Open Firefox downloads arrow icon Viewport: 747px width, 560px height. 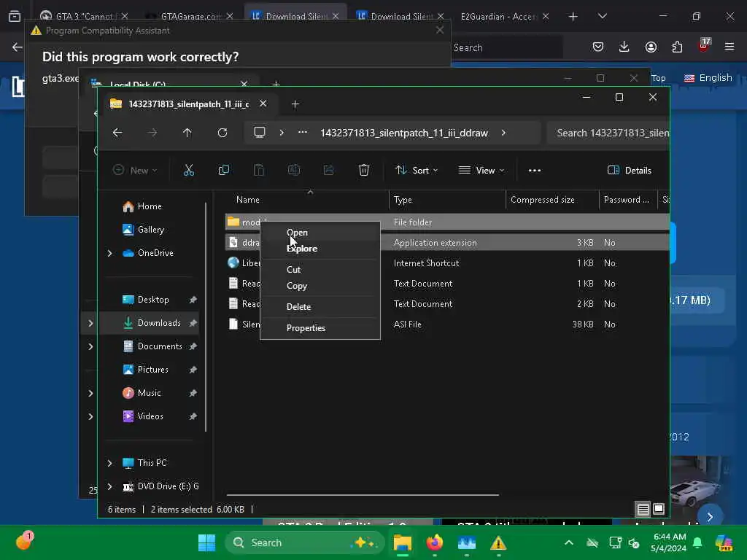(624, 47)
